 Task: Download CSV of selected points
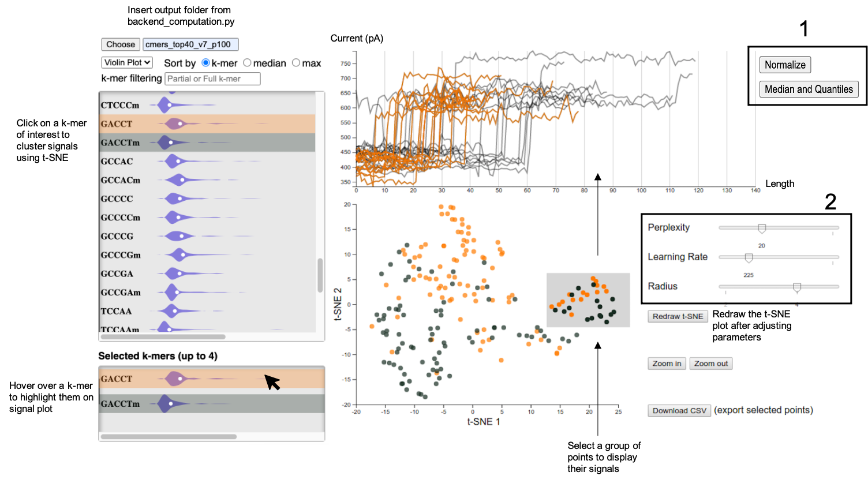[679, 411]
